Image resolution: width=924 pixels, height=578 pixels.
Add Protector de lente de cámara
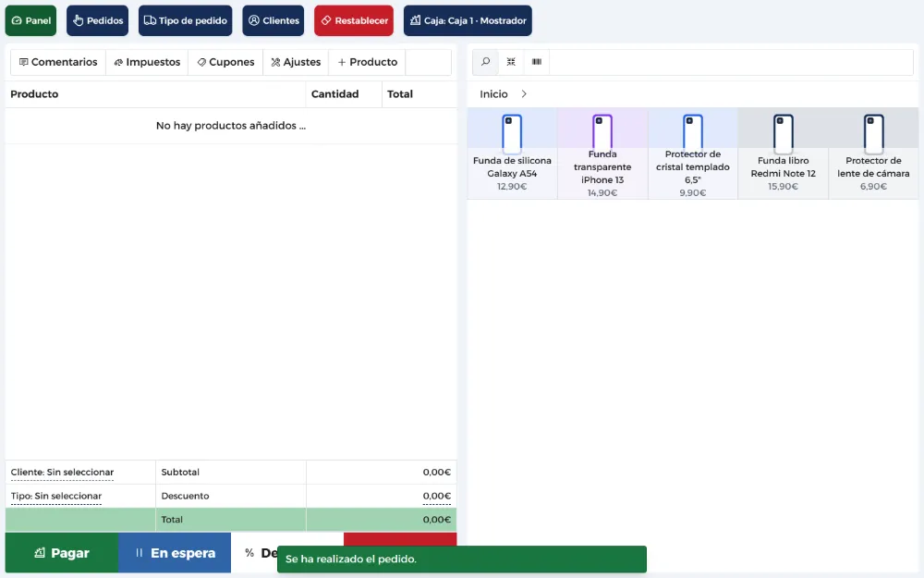point(873,154)
